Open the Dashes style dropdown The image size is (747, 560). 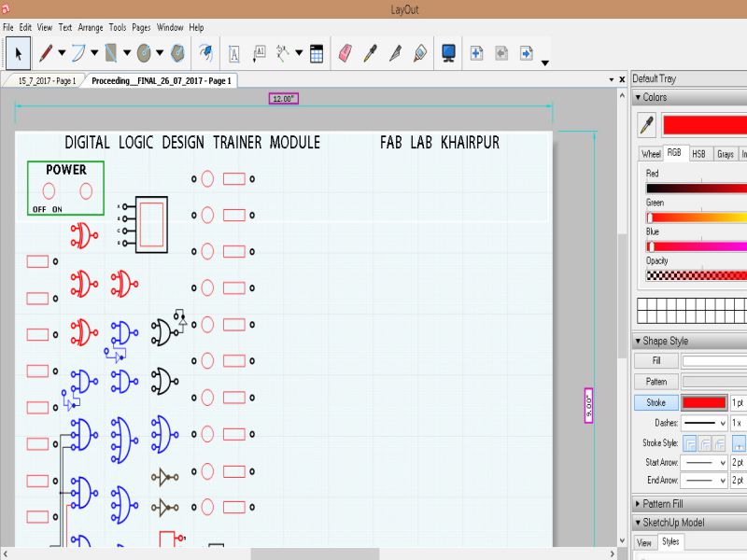[x=704, y=423]
